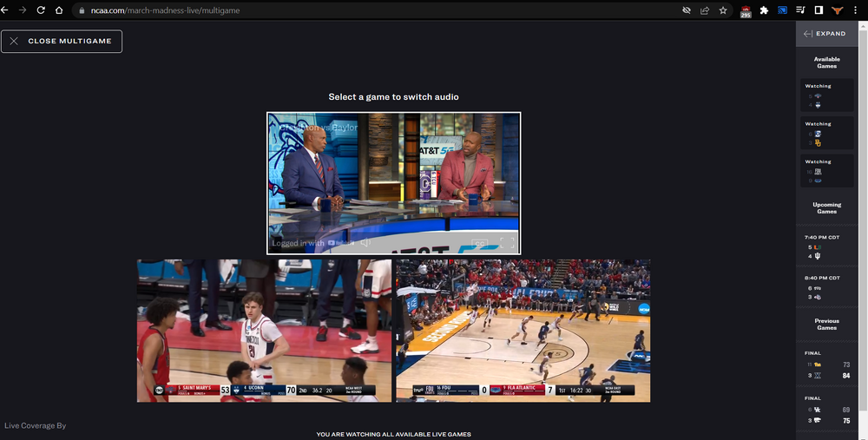
Task: Open the 8:40 PM CDT upcoming game
Action: (826, 287)
